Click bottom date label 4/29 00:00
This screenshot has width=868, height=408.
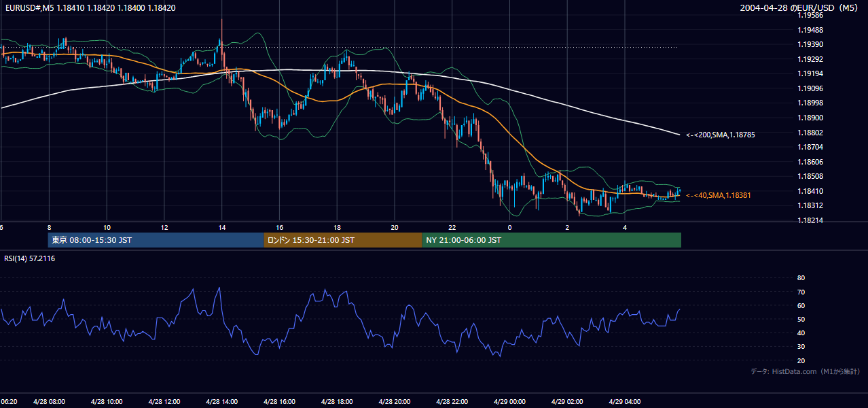click(510, 402)
